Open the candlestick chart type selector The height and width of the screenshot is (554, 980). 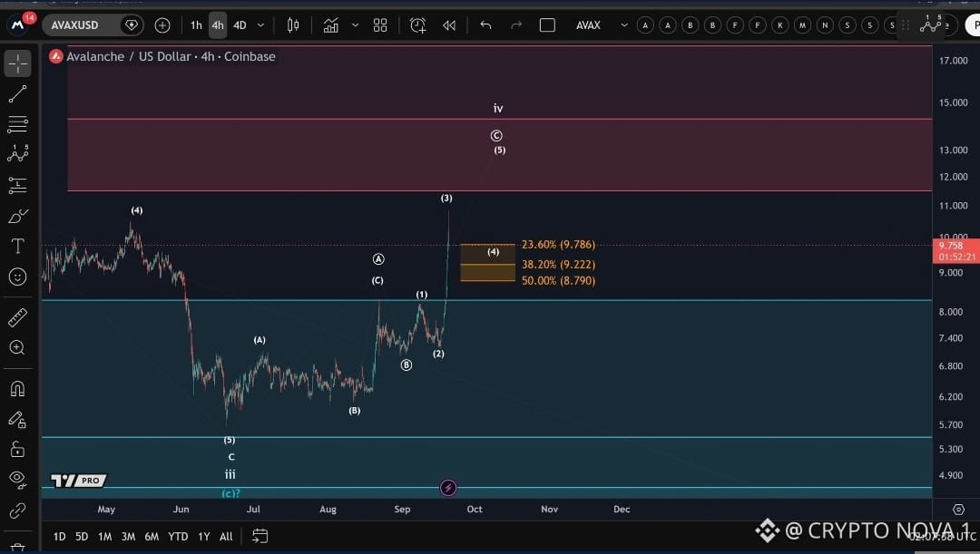click(292, 25)
